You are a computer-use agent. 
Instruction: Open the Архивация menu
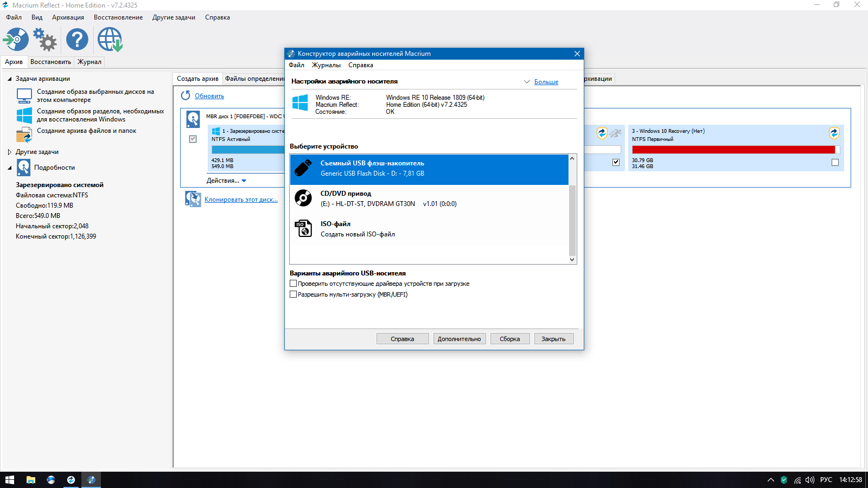pos(68,17)
